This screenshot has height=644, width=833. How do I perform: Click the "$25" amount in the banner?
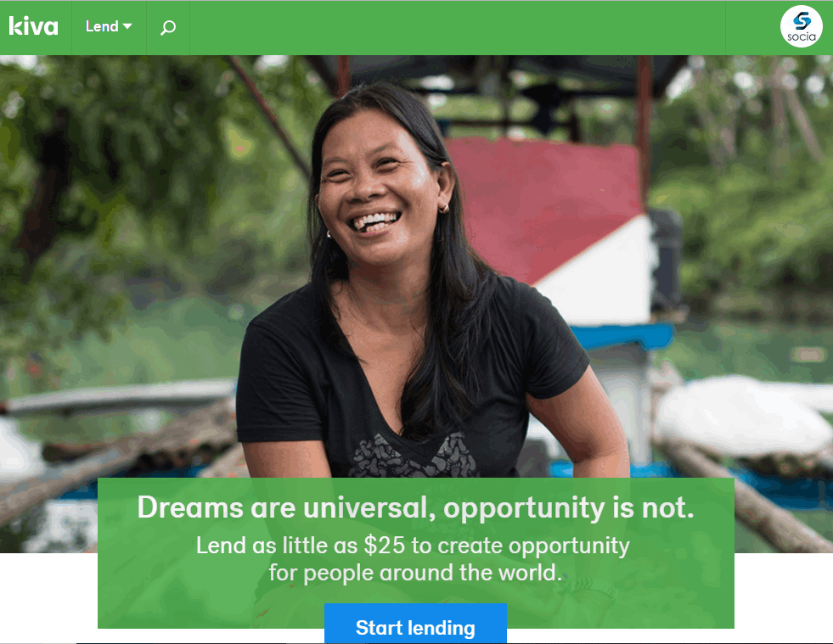[384, 546]
